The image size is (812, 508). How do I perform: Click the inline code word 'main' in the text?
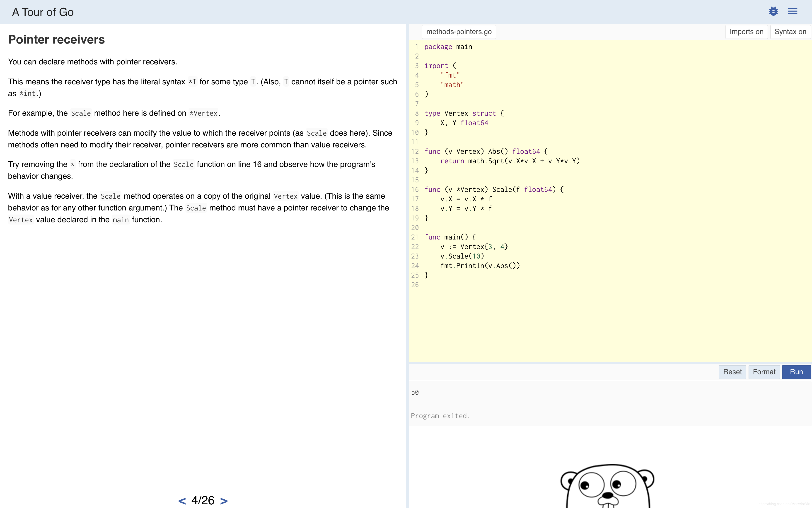coord(121,220)
